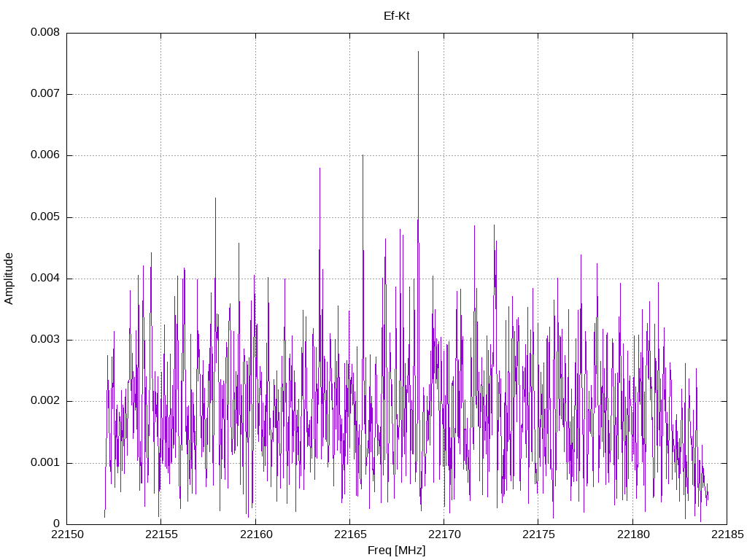The image size is (747, 560).
Task: Click the plot title Ef-Kt
Action: coord(396,16)
